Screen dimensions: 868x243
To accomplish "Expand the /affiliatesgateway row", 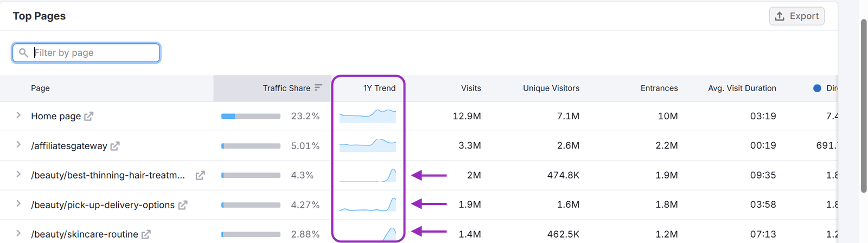I will [18, 145].
